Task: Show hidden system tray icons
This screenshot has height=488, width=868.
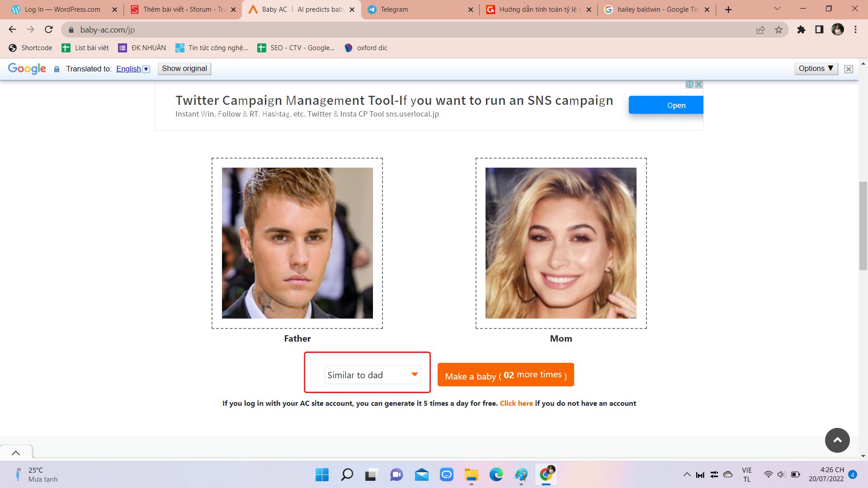Action: tap(687, 474)
